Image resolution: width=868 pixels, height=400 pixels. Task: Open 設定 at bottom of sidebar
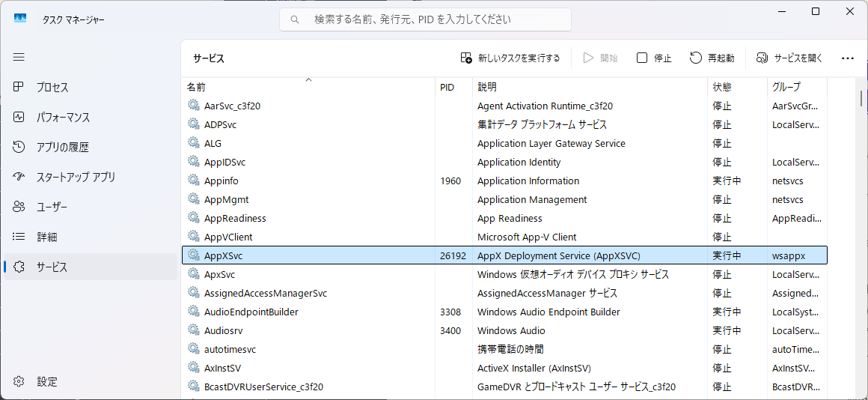[46, 381]
